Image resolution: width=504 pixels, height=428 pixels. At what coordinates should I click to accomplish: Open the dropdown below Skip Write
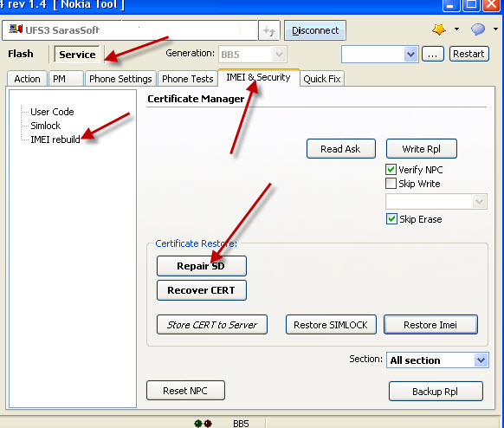tap(436, 202)
